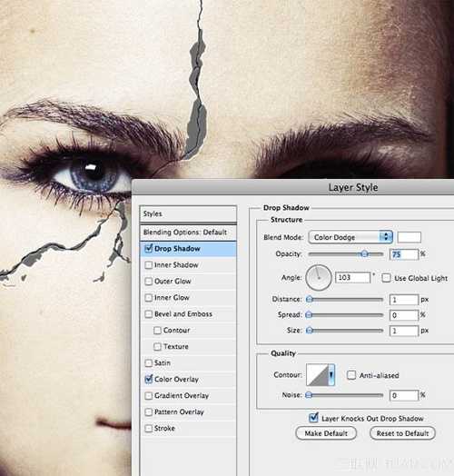Uncheck Layer Knocks Out Drop Shadow

pyautogui.click(x=313, y=418)
